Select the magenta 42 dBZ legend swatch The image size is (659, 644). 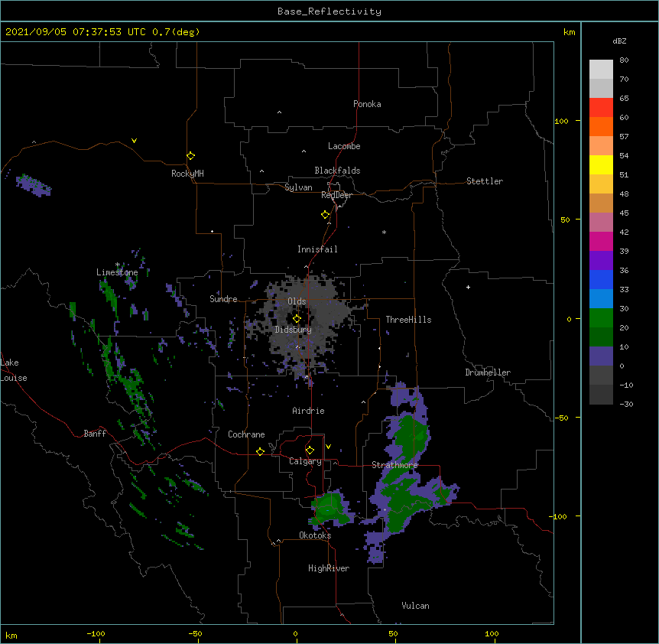(601, 241)
